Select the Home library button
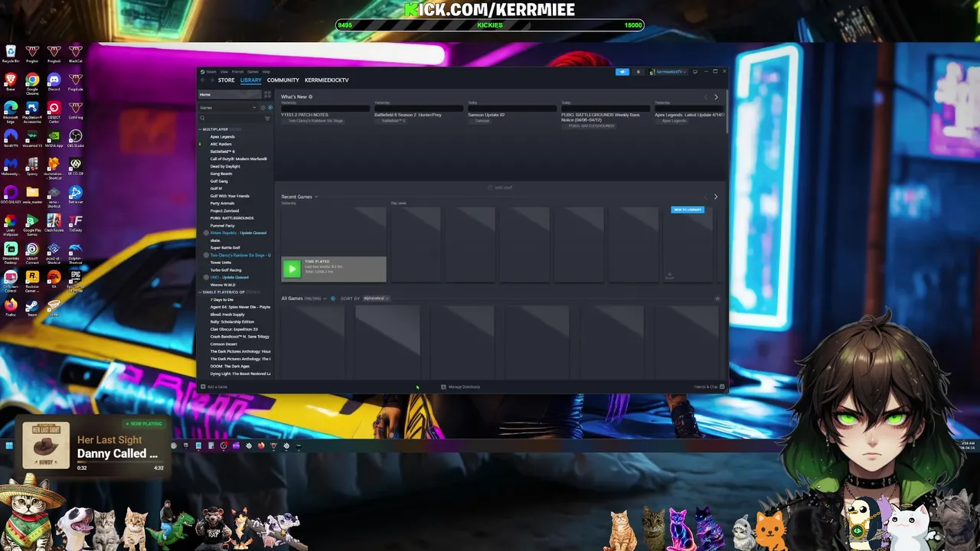980x551 pixels. point(230,94)
